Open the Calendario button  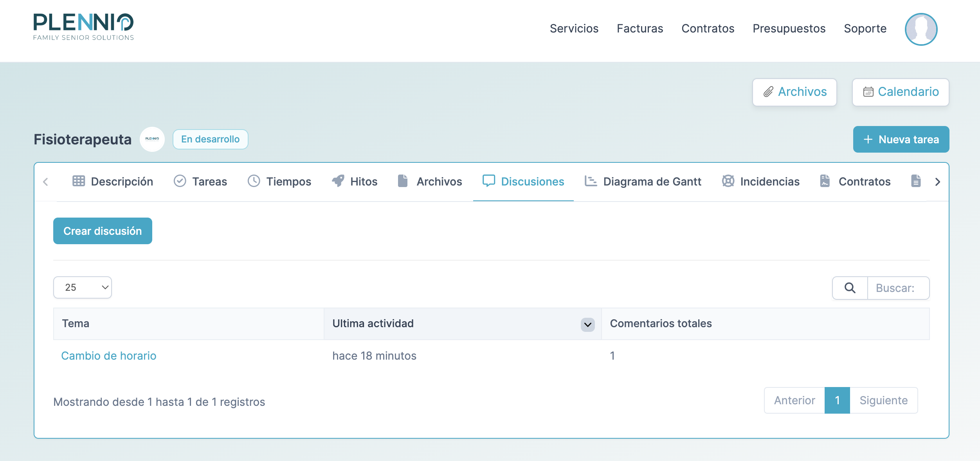tap(901, 92)
